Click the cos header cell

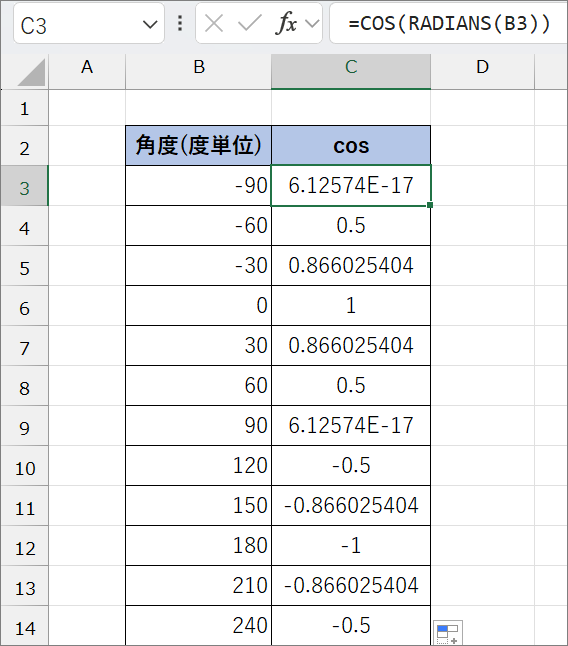point(351,145)
